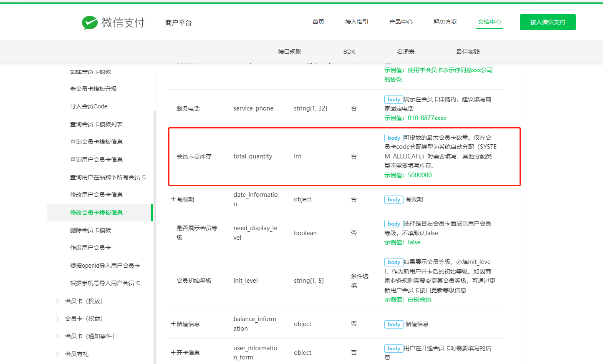Open 删除会员卡模板 in the sidebar

point(91,230)
